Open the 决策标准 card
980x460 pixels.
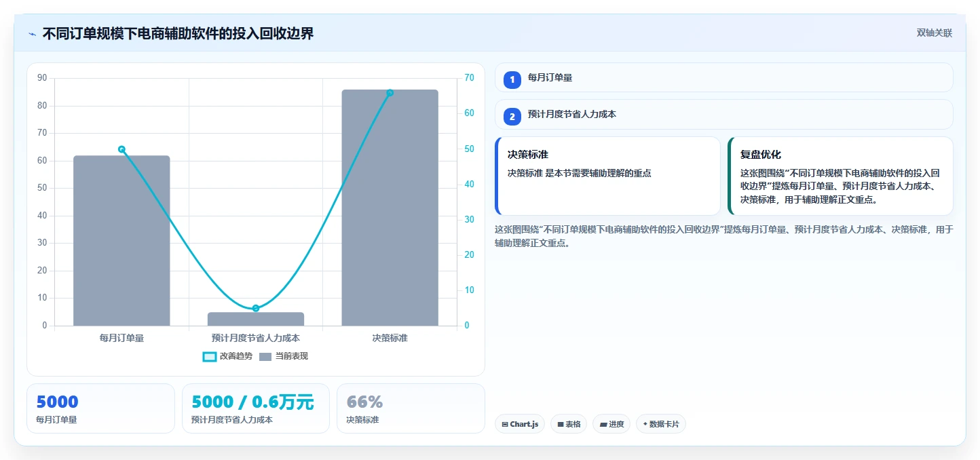[607, 176]
